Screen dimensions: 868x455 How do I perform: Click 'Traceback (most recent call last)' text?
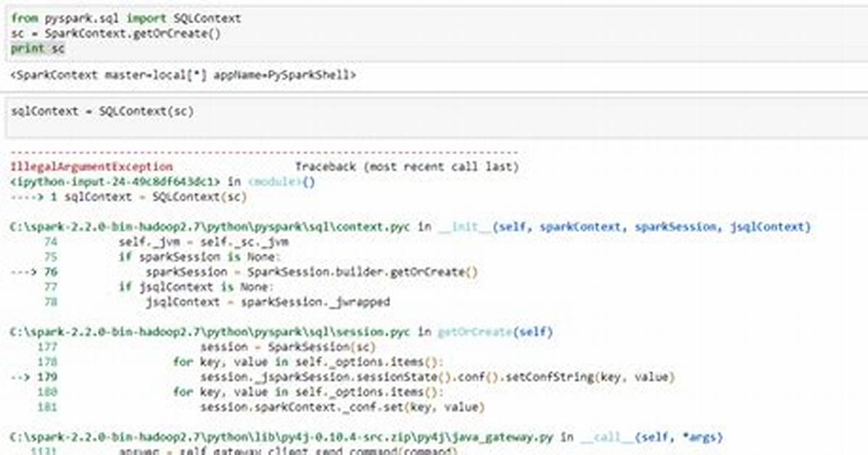pos(407,167)
